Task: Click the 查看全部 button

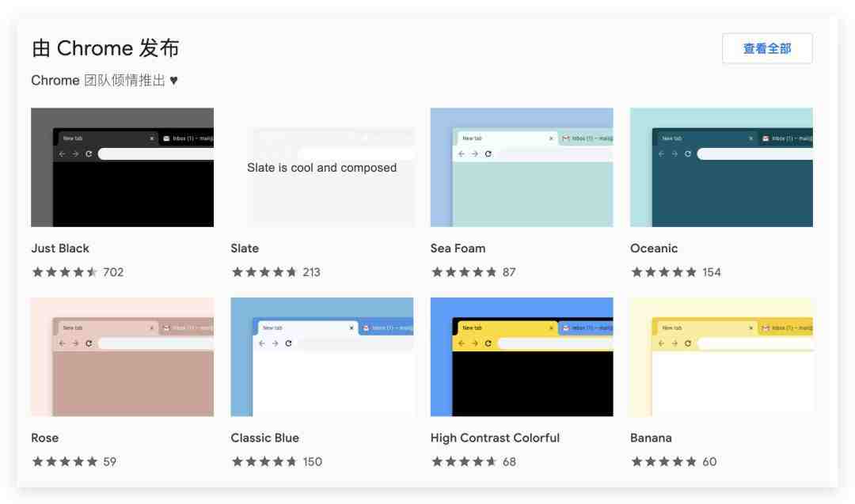Action: pyautogui.click(x=767, y=48)
